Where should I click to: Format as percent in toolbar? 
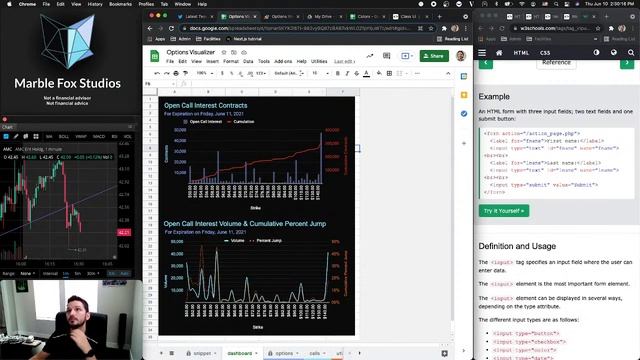point(231,73)
